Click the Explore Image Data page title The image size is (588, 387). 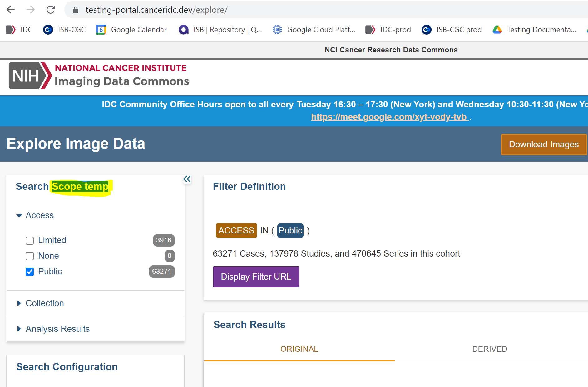[x=76, y=144]
